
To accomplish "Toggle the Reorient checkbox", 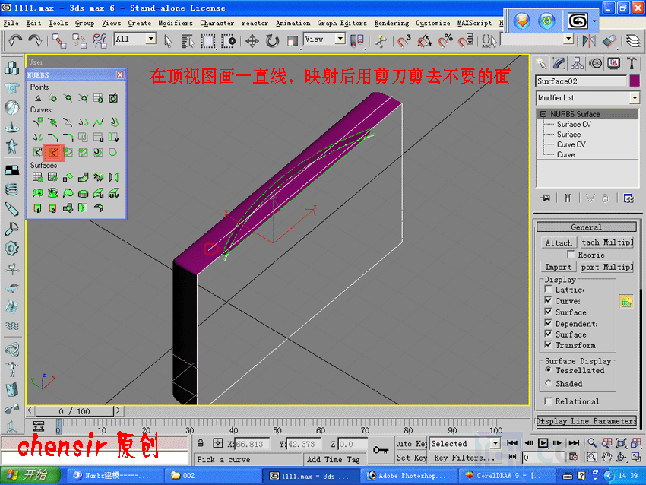I will click(571, 255).
